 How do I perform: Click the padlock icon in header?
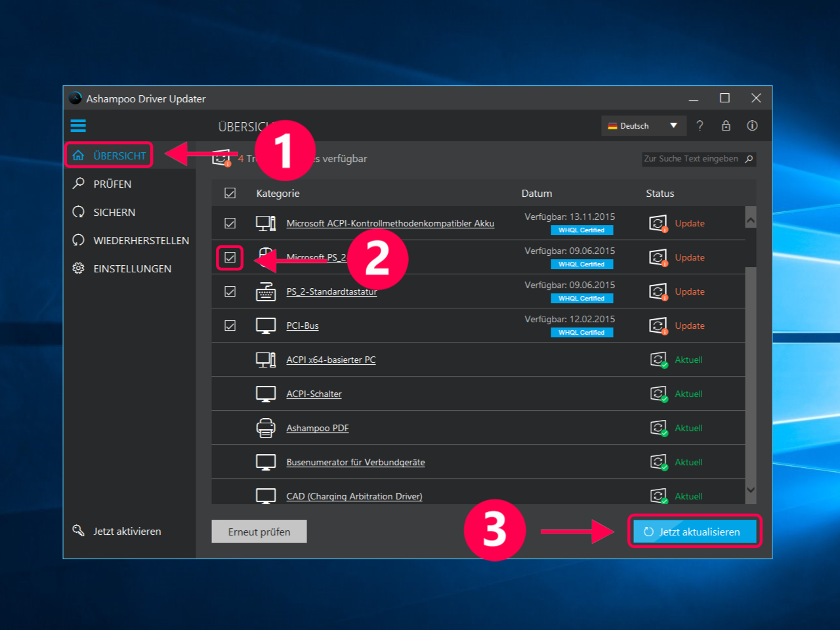pos(726,125)
